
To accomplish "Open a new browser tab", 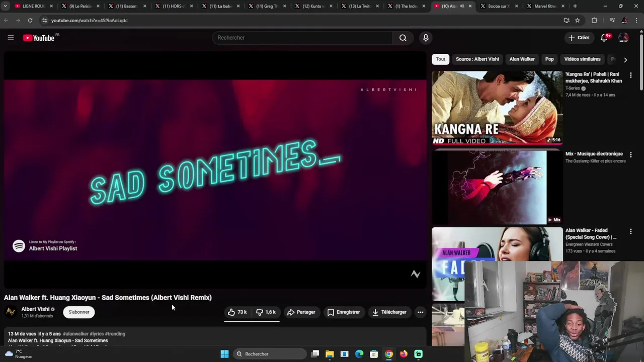I will (x=575, y=6).
